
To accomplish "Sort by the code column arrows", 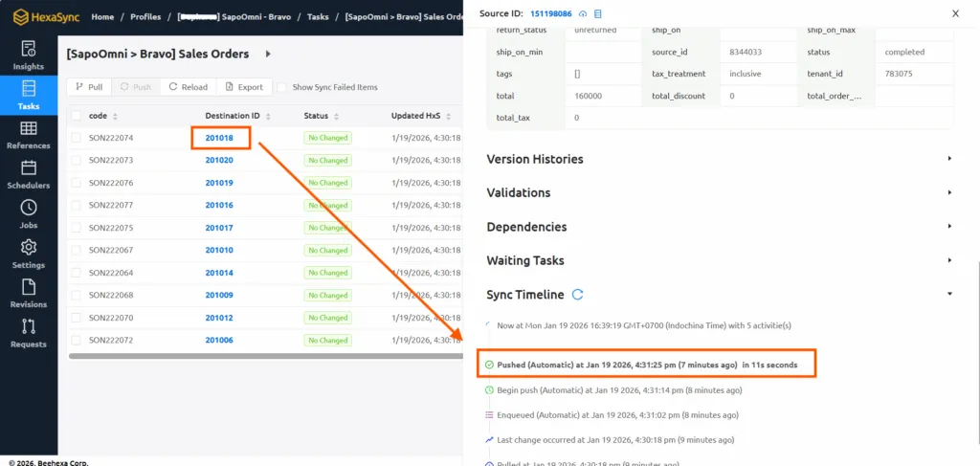I will 115,116.
